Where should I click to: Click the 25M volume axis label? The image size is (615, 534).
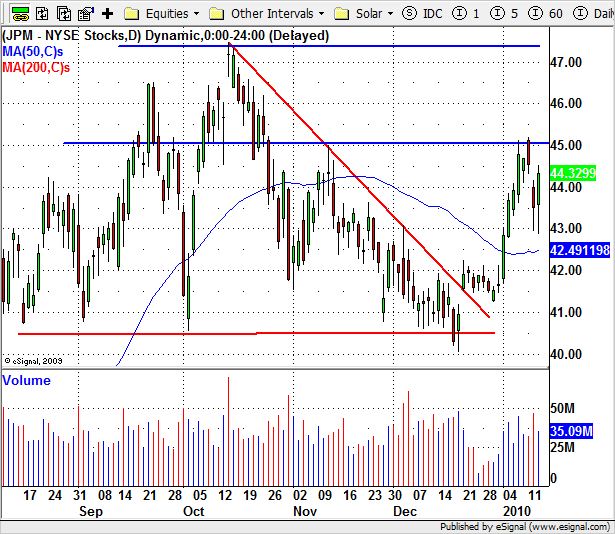(562, 447)
